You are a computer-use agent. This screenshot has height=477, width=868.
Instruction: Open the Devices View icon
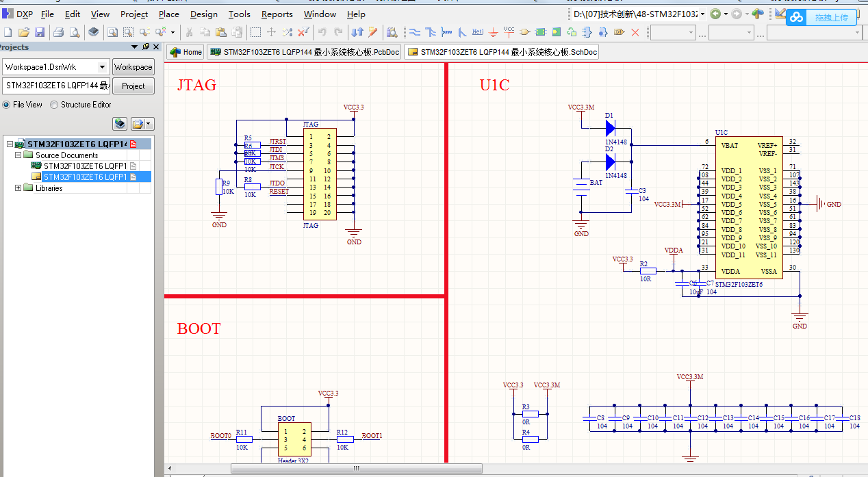[94, 32]
